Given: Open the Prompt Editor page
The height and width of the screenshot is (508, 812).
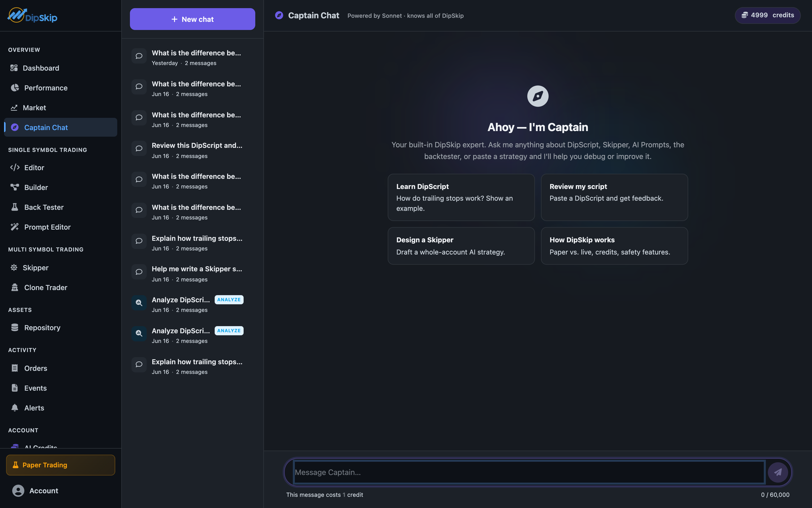Looking at the screenshot, I should [60, 227].
